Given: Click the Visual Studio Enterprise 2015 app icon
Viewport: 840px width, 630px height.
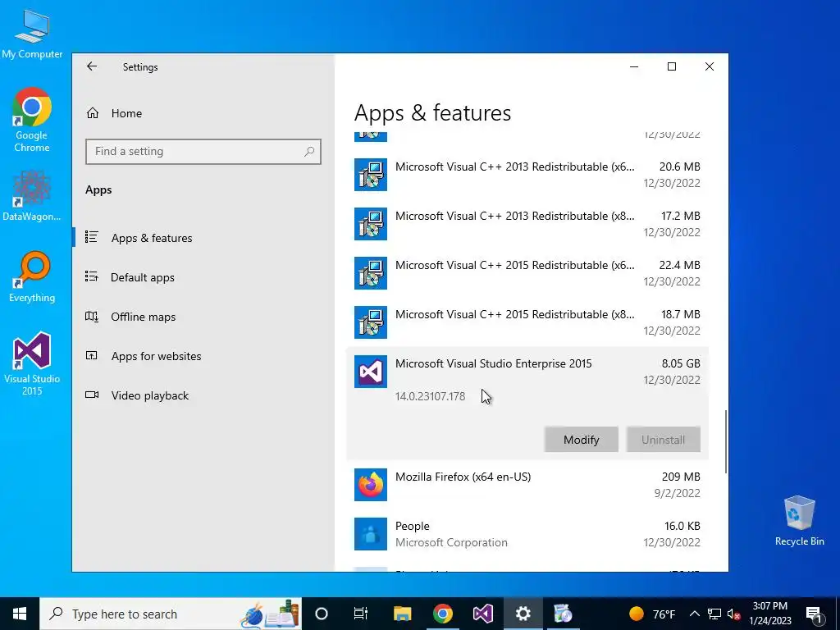Looking at the screenshot, I should [x=370, y=372].
